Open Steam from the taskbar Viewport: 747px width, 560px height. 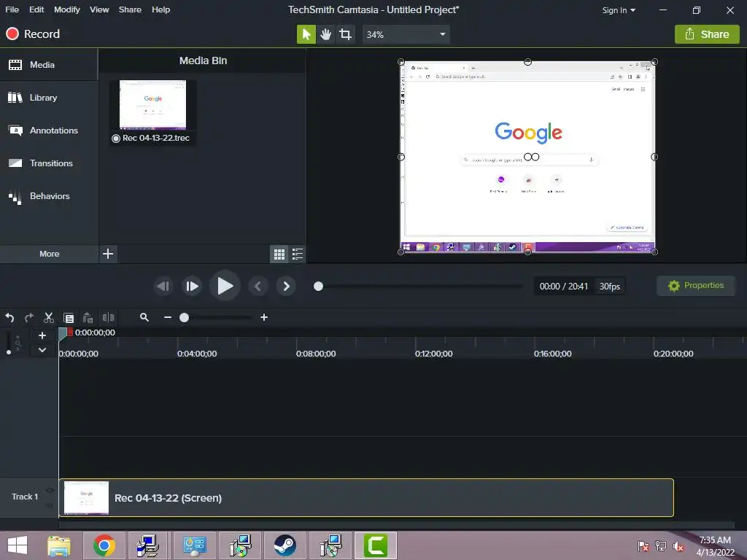[285, 545]
